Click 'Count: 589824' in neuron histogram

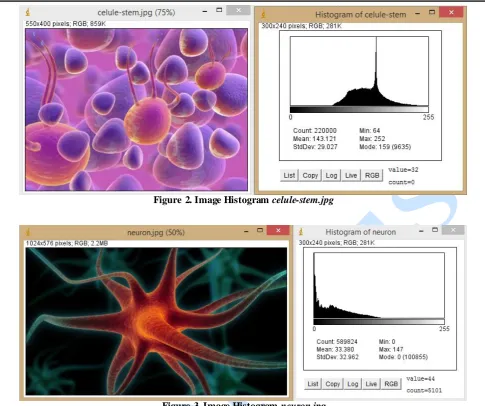337,342
